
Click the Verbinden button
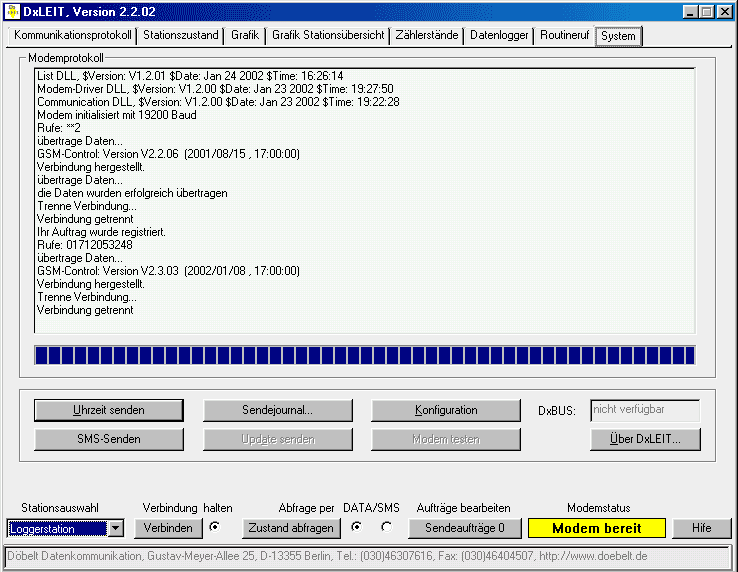(168, 528)
